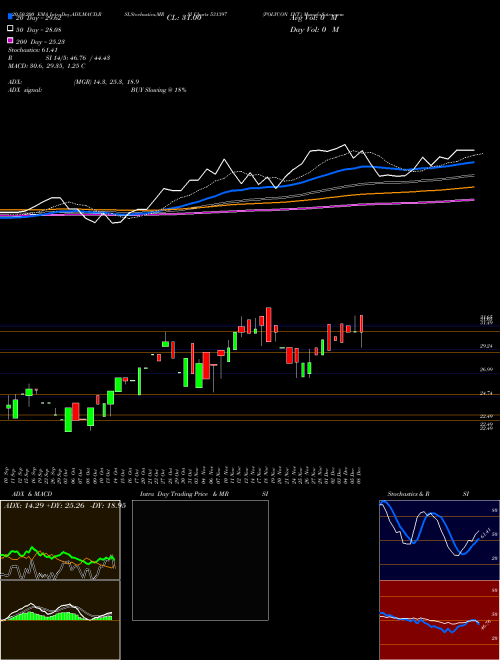Click the 'Avg Vol: 0 M' text

(x=314, y=18)
